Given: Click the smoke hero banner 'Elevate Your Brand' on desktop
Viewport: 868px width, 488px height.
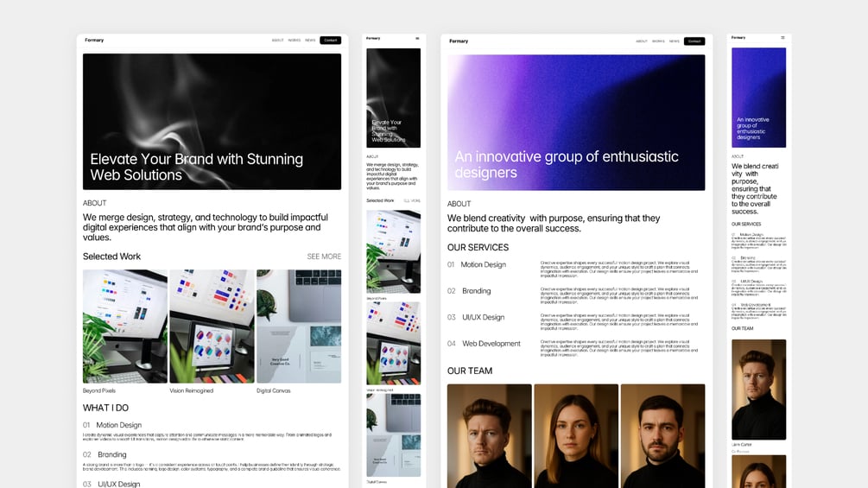Looking at the screenshot, I should [212, 122].
